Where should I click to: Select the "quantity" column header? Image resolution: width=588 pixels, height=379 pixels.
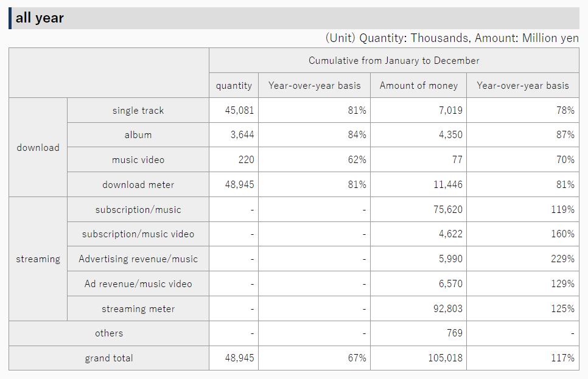(x=234, y=86)
